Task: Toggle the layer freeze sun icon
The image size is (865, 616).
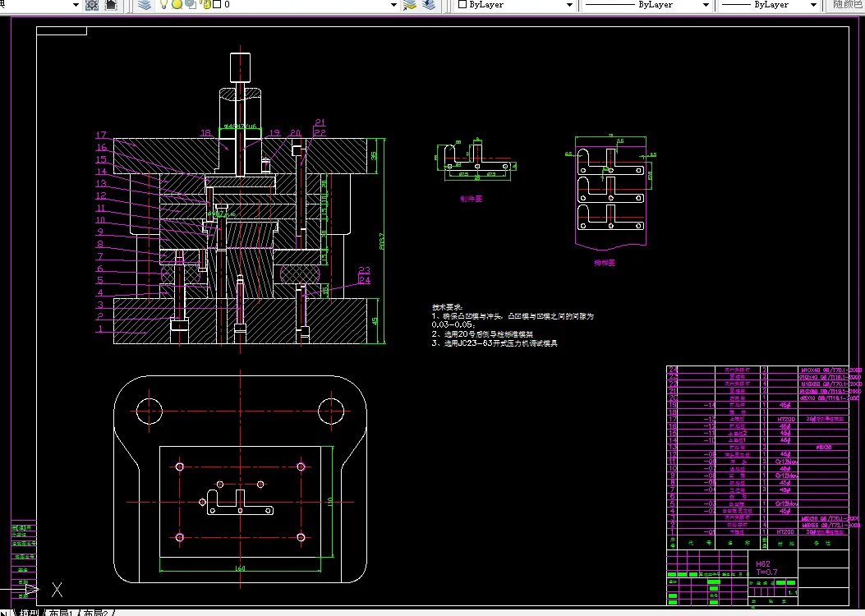Action: pos(176,5)
